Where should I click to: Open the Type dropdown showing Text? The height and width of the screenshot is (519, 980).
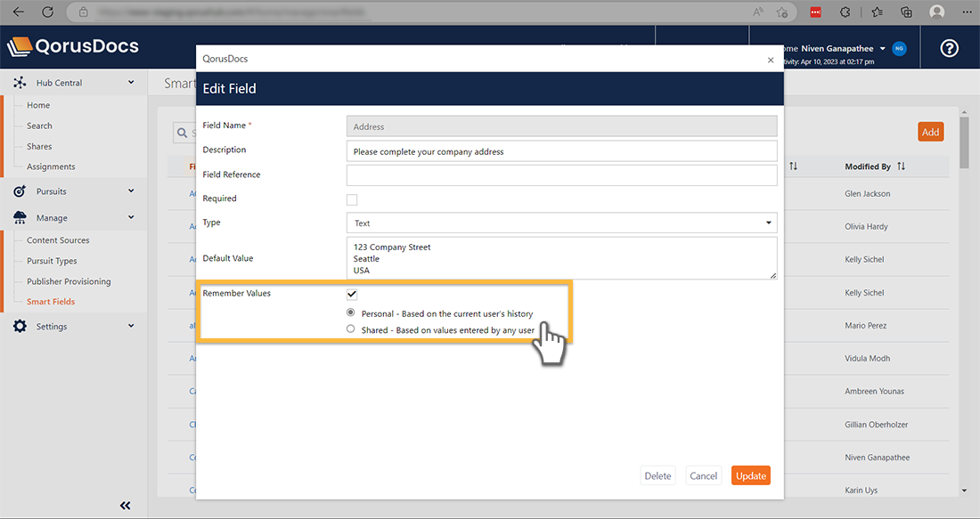561,223
